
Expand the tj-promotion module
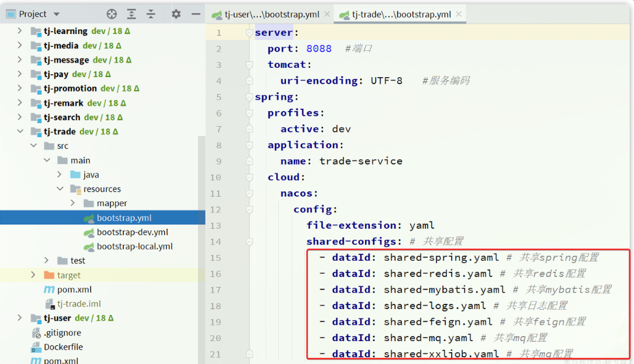point(20,88)
